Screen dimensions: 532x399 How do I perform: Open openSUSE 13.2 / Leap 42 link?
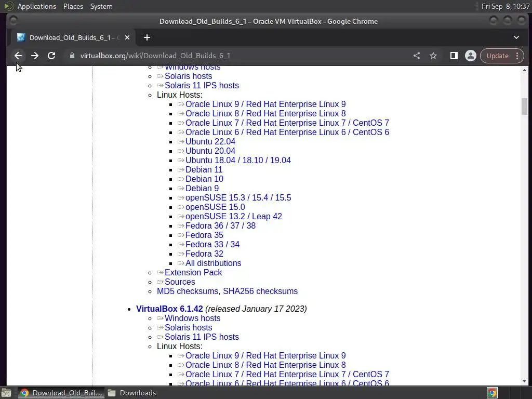pyautogui.click(x=233, y=217)
